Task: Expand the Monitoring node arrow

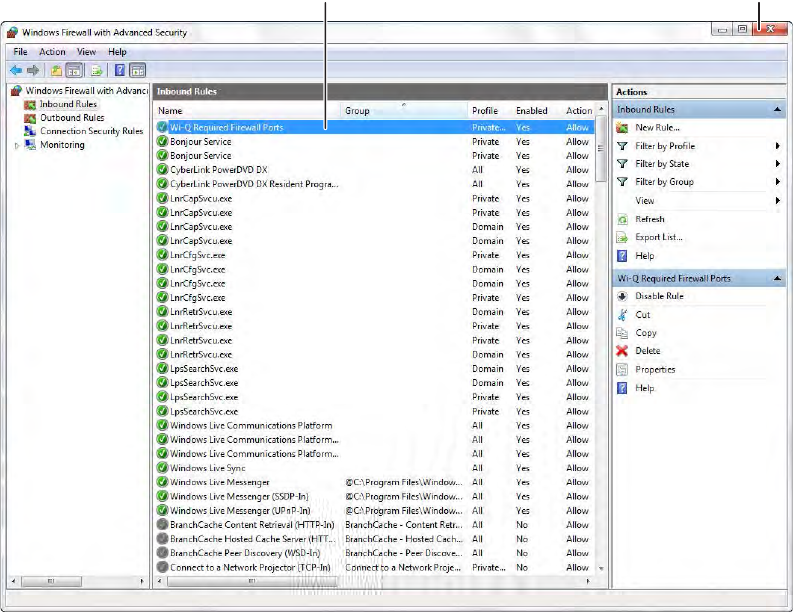Action: [17, 146]
